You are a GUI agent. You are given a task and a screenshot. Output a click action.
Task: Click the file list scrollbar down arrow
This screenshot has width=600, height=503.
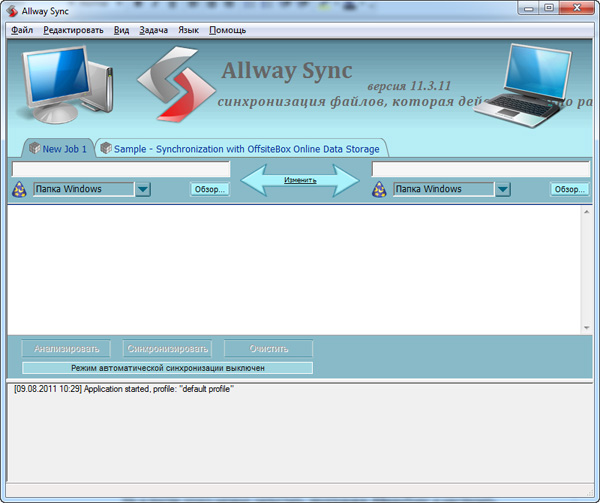586,327
